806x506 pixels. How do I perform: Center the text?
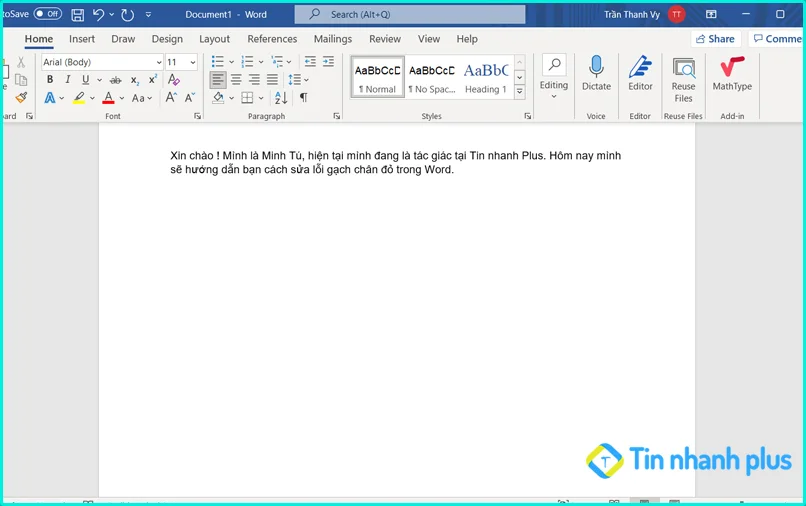coord(236,80)
